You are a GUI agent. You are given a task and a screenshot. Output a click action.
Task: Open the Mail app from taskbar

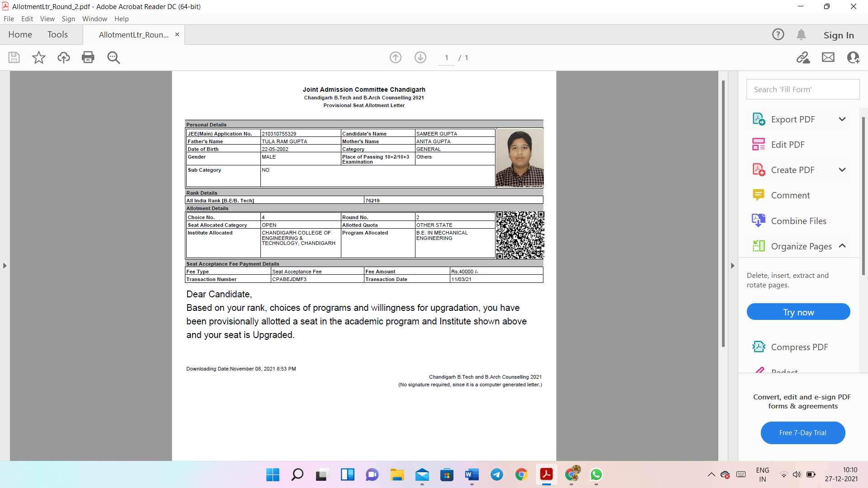[422, 474]
